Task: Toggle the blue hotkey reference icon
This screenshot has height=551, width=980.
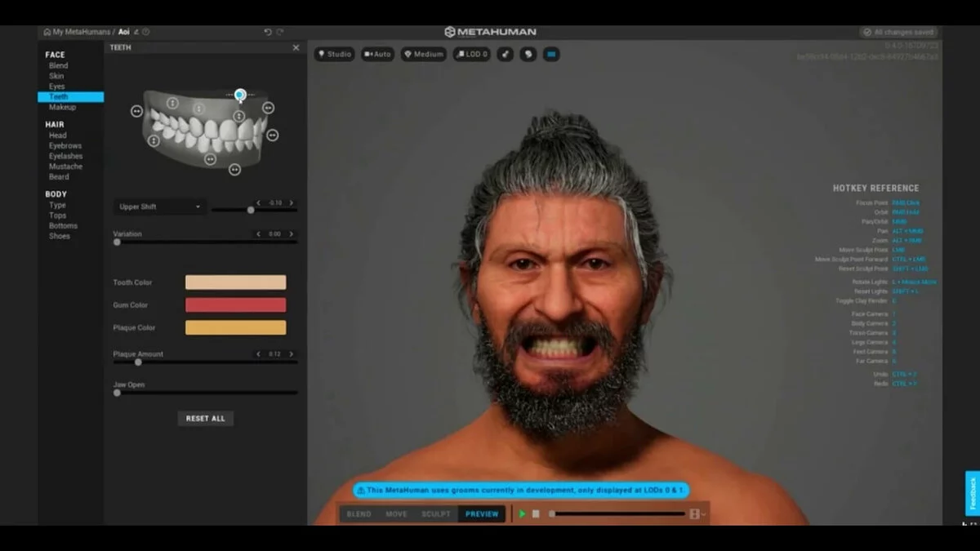Action: point(551,54)
